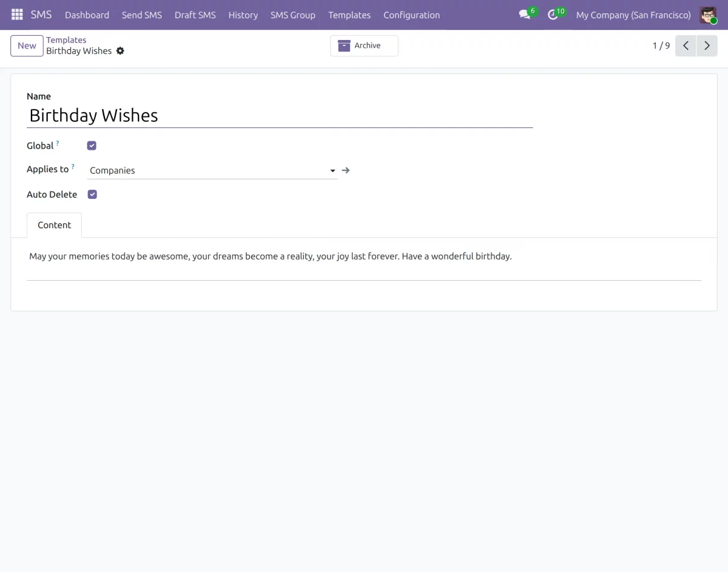Click the archive box icon on Archive button
Screen dimensions: 728x572
tap(343, 45)
